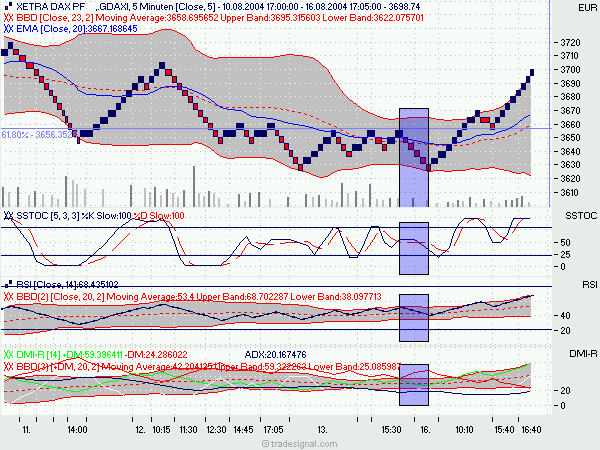The height and width of the screenshot is (450, 600).
Task: Click the 12:30 time axis label
Action: point(216,430)
